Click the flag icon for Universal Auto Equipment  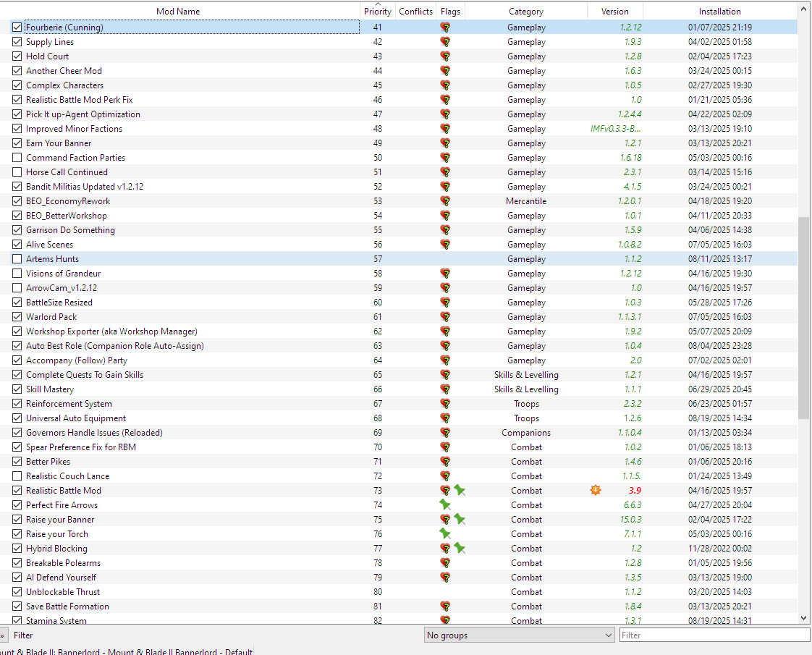click(445, 418)
